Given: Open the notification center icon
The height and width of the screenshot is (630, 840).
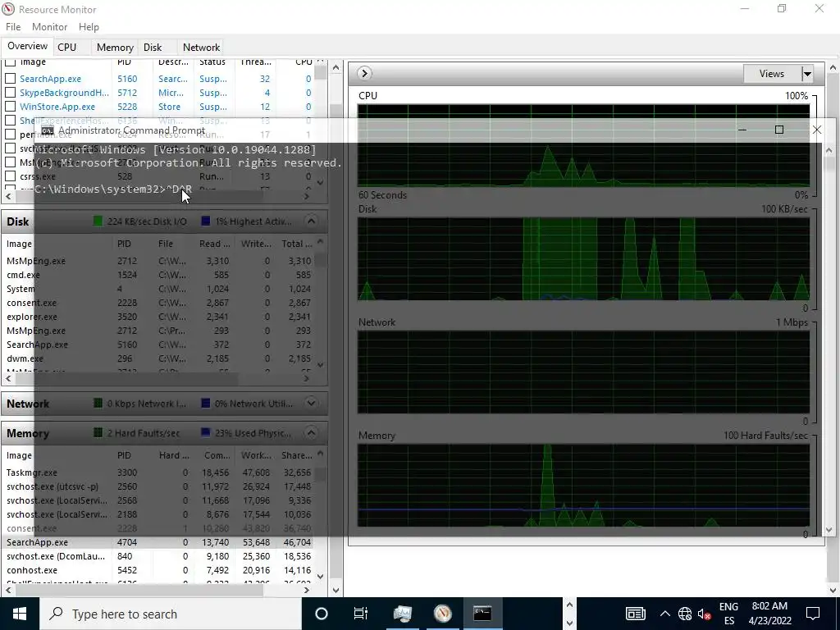Looking at the screenshot, I should (813, 614).
